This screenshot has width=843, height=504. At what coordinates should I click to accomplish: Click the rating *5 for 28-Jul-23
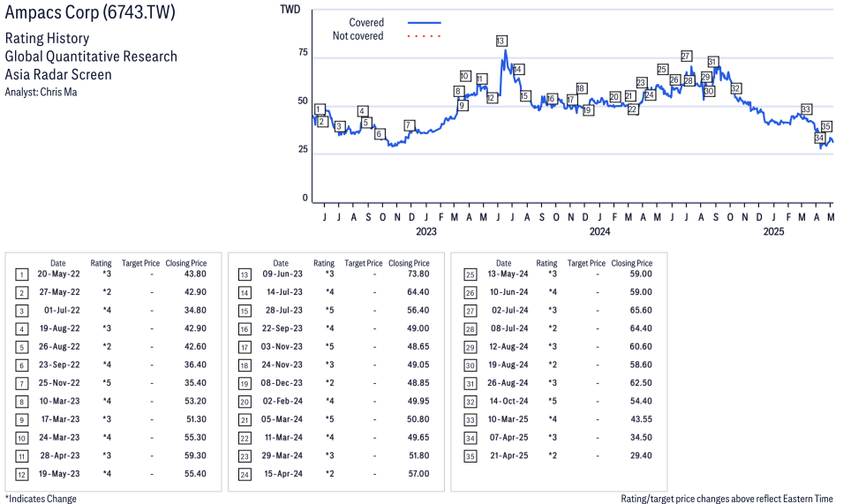pyautogui.click(x=329, y=311)
